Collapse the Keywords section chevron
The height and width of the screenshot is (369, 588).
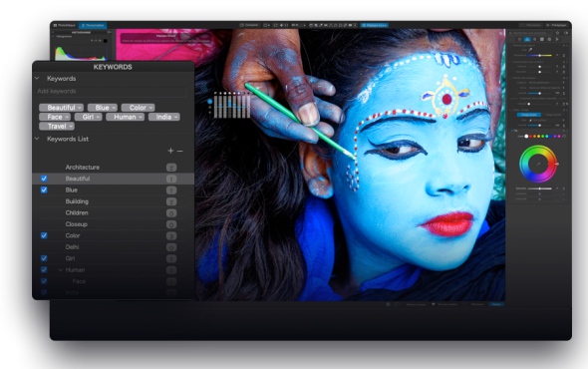coord(37,78)
